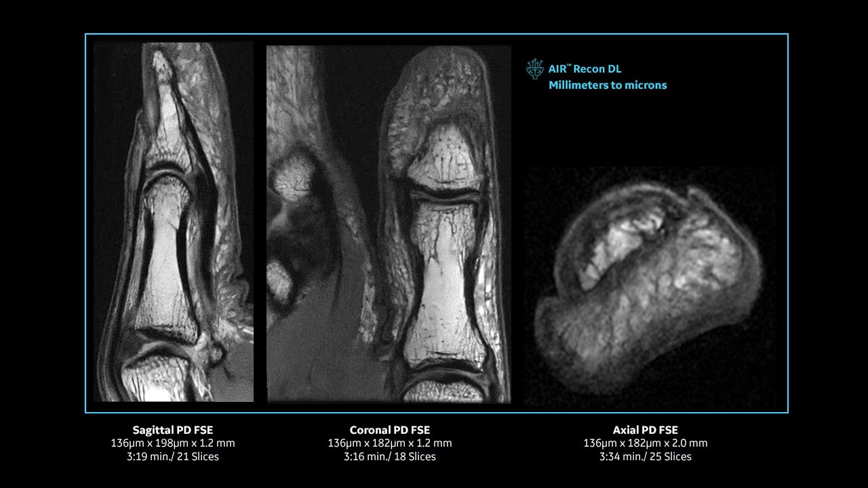Select the Millimeters to microns subtitle
Image resolution: width=868 pixels, height=488 pixels.
click(x=608, y=85)
